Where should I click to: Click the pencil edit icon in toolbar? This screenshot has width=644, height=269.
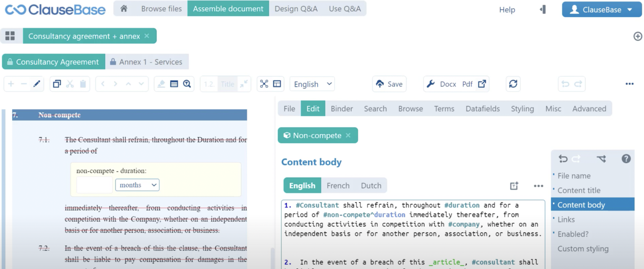[x=37, y=84]
